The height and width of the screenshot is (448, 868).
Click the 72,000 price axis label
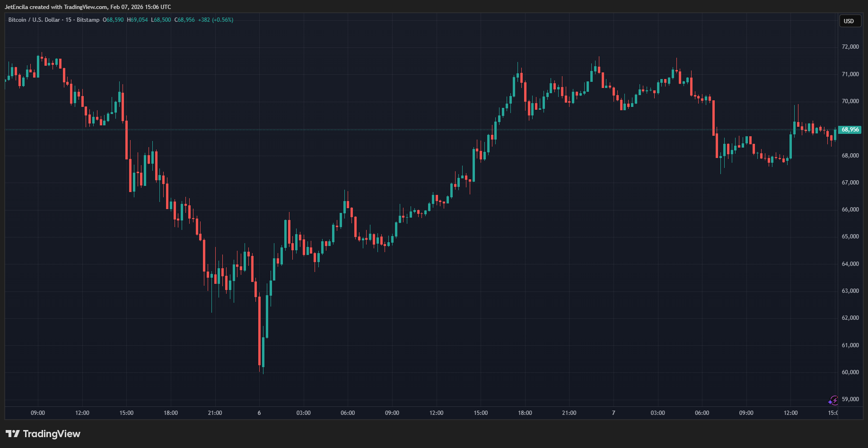click(850, 47)
